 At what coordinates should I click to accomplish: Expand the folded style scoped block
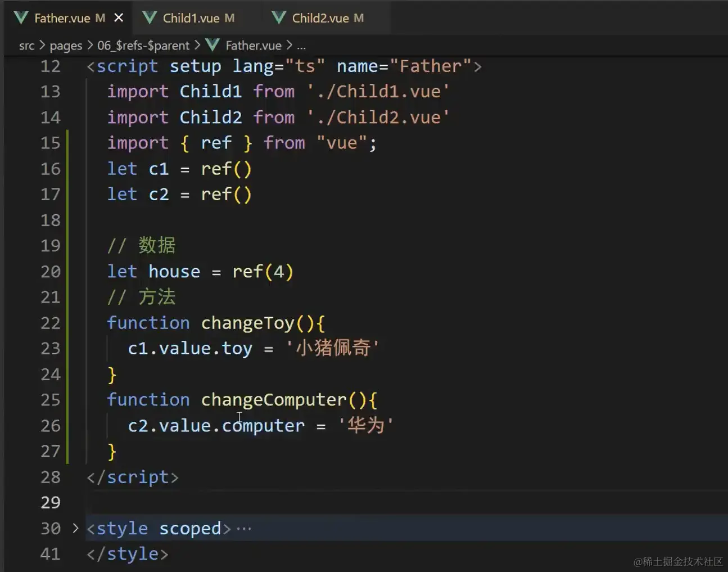(75, 528)
